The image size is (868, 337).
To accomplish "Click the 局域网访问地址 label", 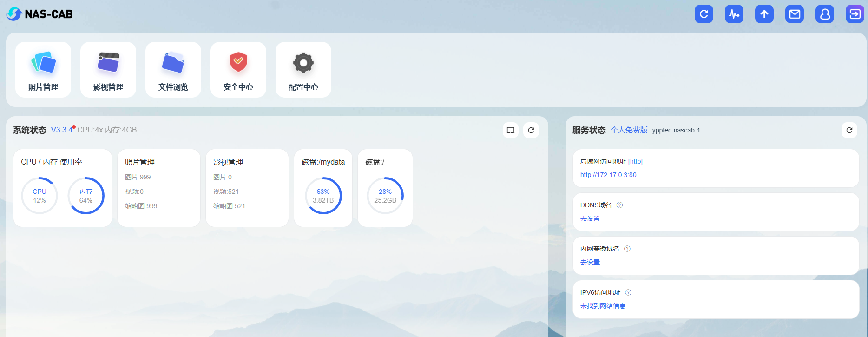I will (x=603, y=161).
